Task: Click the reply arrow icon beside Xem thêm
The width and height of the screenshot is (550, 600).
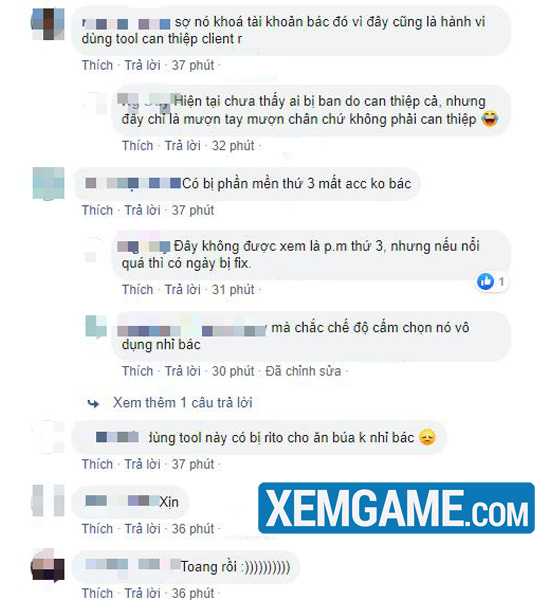Action: [93, 403]
